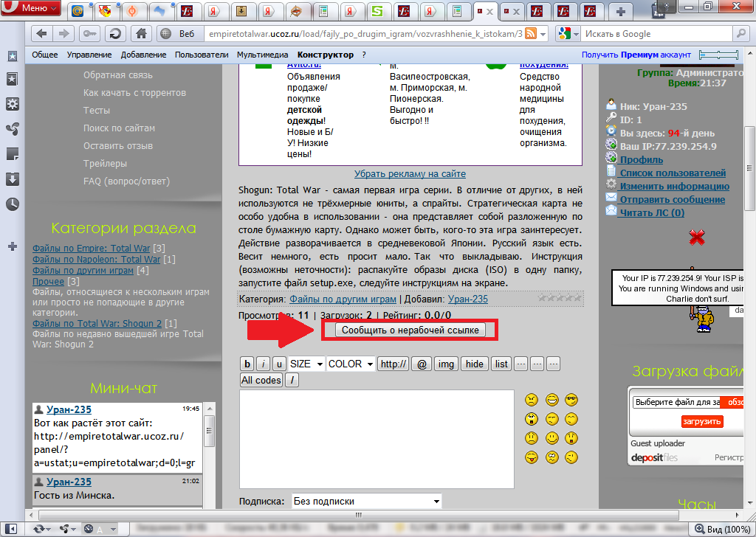Open the Управление admin menu
This screenshot has width=756, height=537.
tap(89, 55)
